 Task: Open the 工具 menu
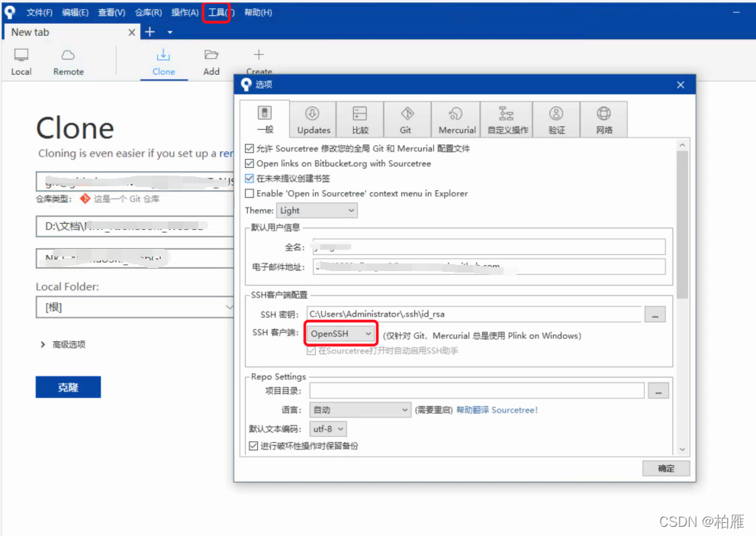point(220,12)
